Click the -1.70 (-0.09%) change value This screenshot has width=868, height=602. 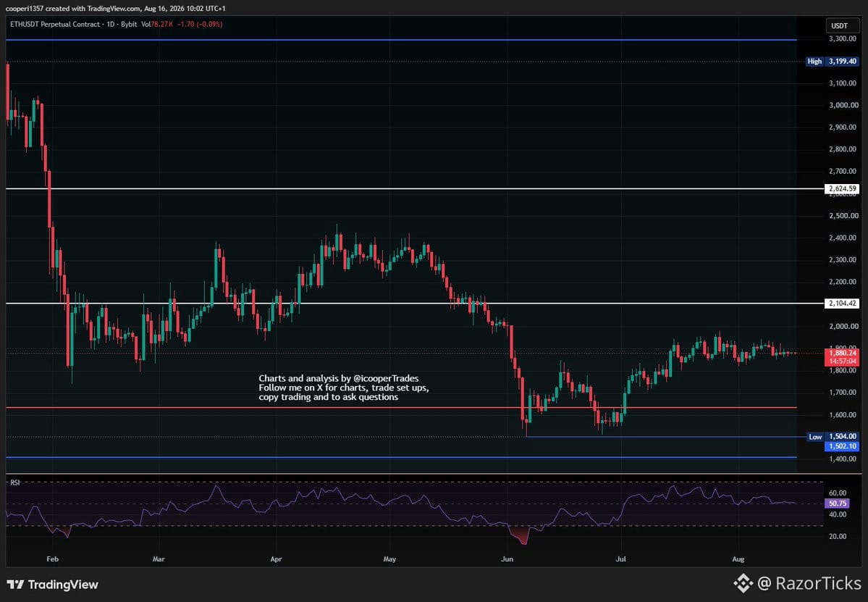coord(200,25)
